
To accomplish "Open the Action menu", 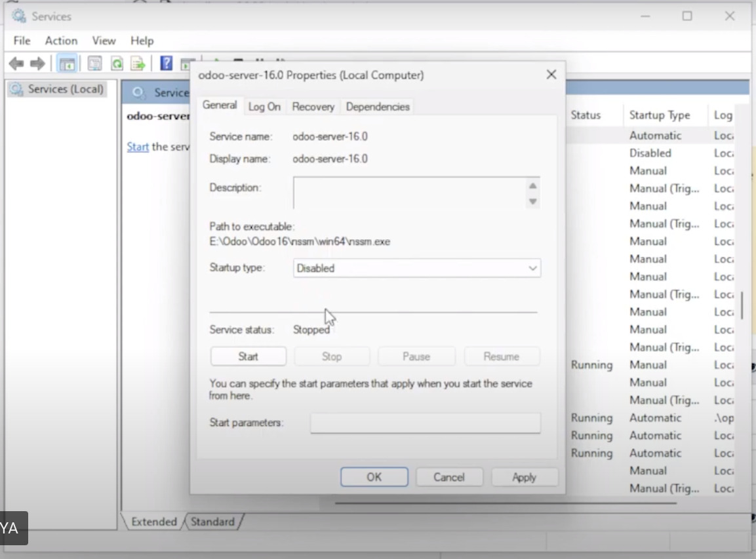I will click(61, 41).
